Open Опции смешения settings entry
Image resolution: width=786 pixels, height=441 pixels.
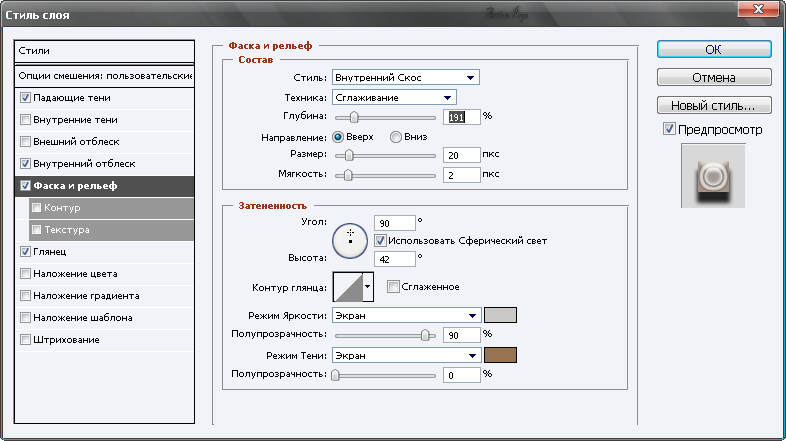[106, 76]
